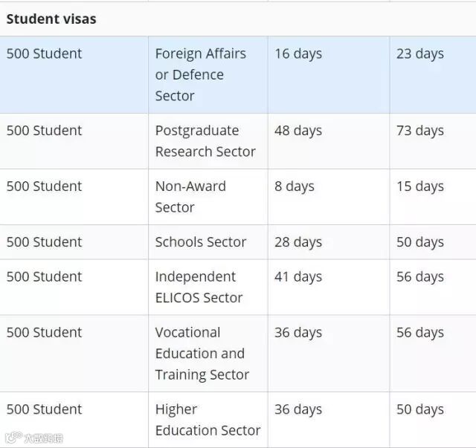Screen dimensions: 476x448
Task: Select the Higher Education Sector cell
Action: (x=208, y=420)
